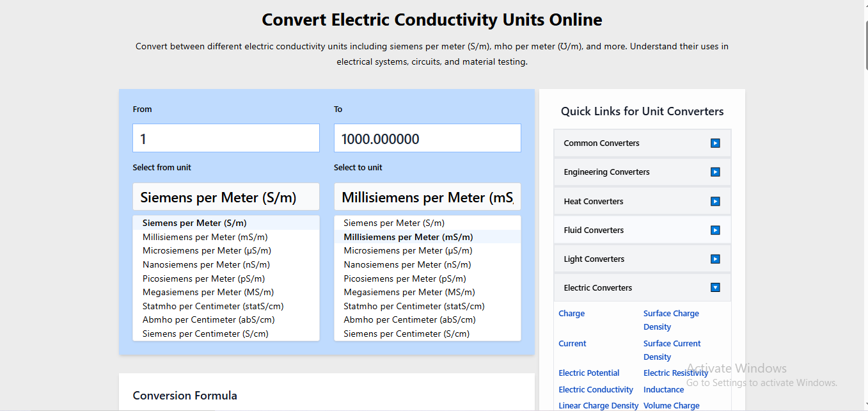Screen dimensions: 868x411
Task: Open the 'Select to unit' dropdown
Action: pyautogui.click(x=427, y=197)
